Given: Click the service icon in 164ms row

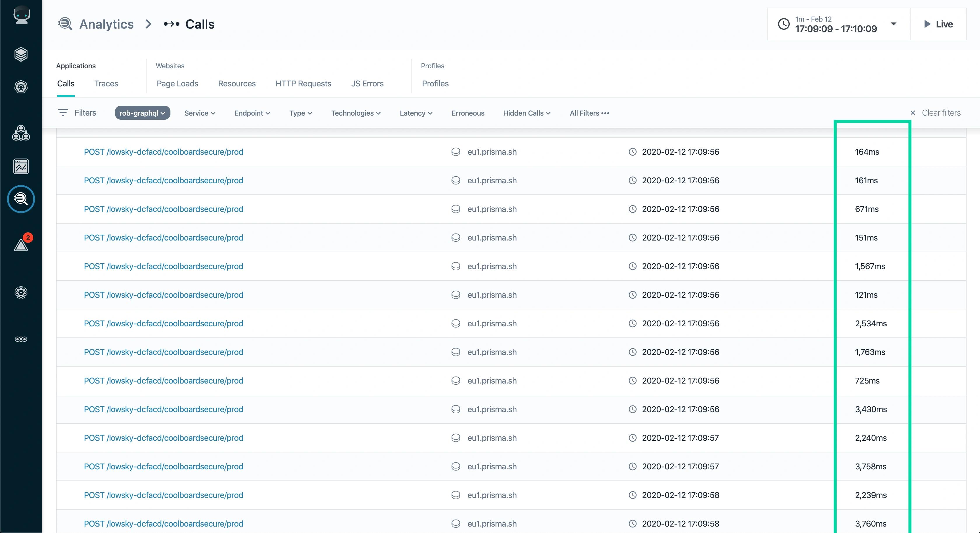Looking at the screenshot, I should [x=455, y=152].
